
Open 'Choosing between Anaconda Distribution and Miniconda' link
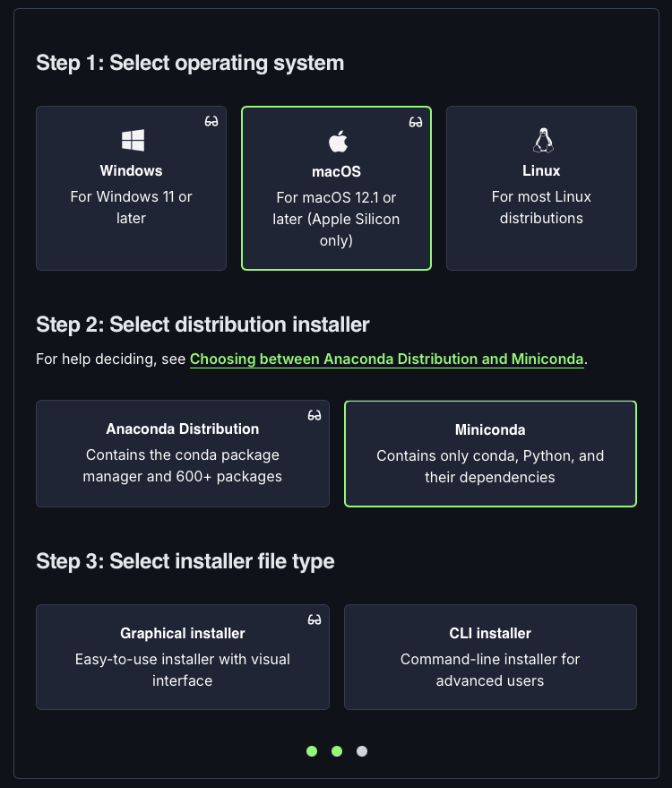coord(387,359)
